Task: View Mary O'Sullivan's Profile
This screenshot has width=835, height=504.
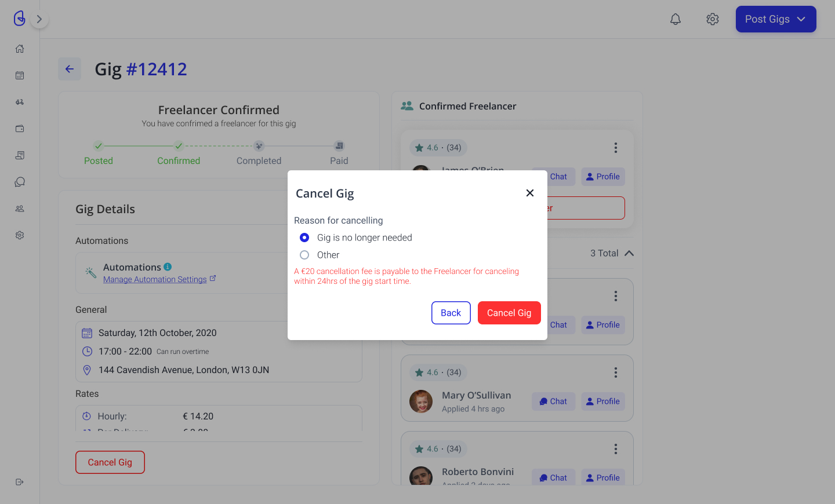Action: click(603, 401)
